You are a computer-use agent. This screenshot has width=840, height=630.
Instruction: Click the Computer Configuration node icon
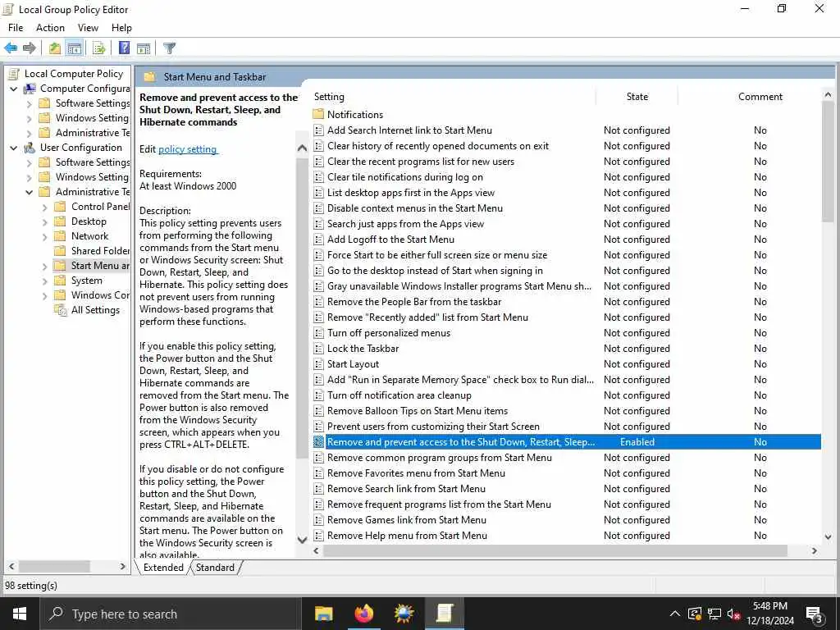click(30, 89)
